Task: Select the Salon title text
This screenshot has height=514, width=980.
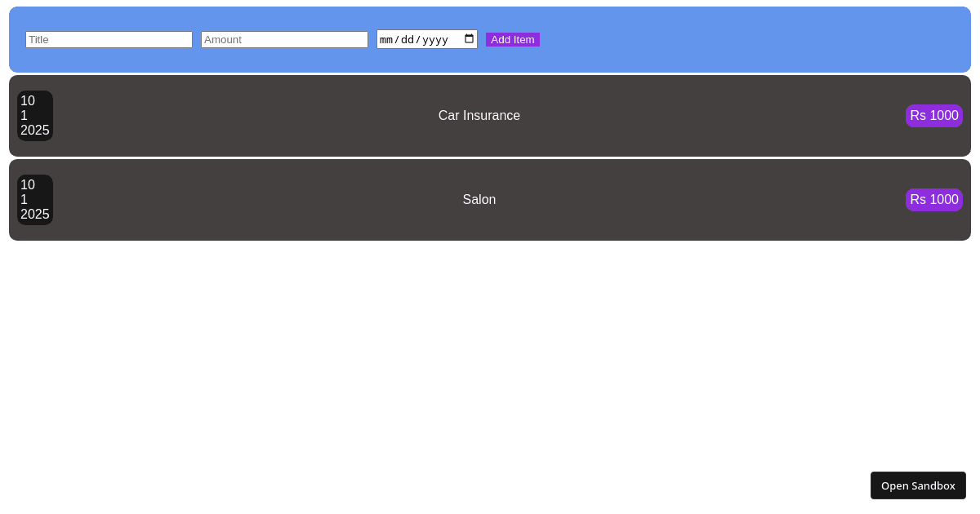Action: click(479, 199)
